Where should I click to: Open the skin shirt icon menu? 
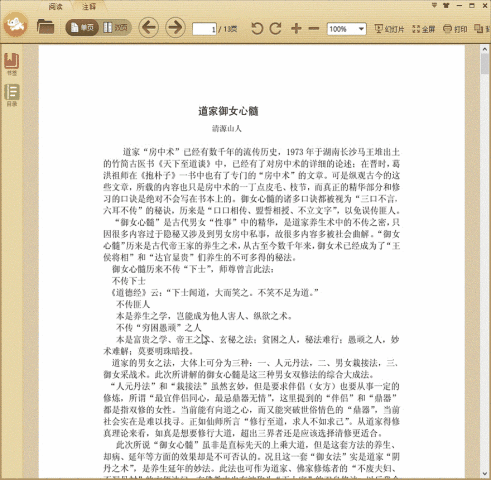pos(446,5)
